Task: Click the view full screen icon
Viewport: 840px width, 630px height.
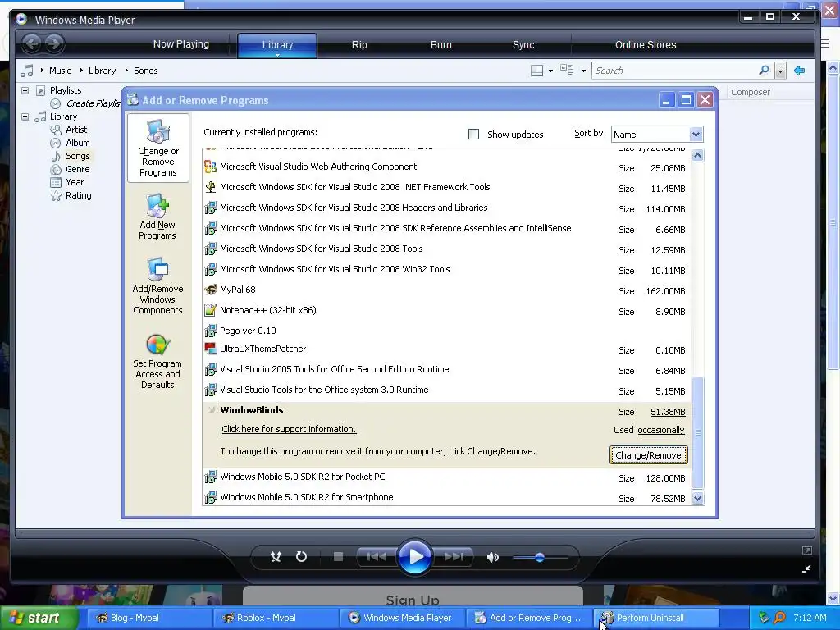Action: (807, 550)
